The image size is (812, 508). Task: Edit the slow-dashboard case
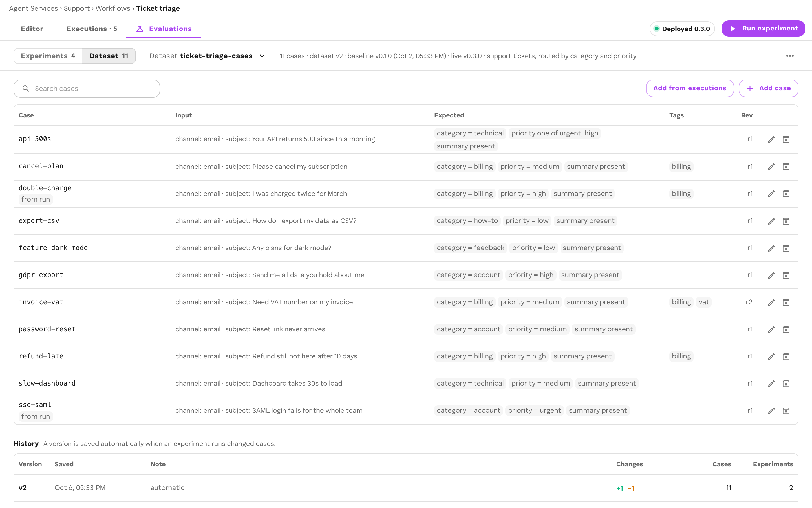[x=771, y=384]
